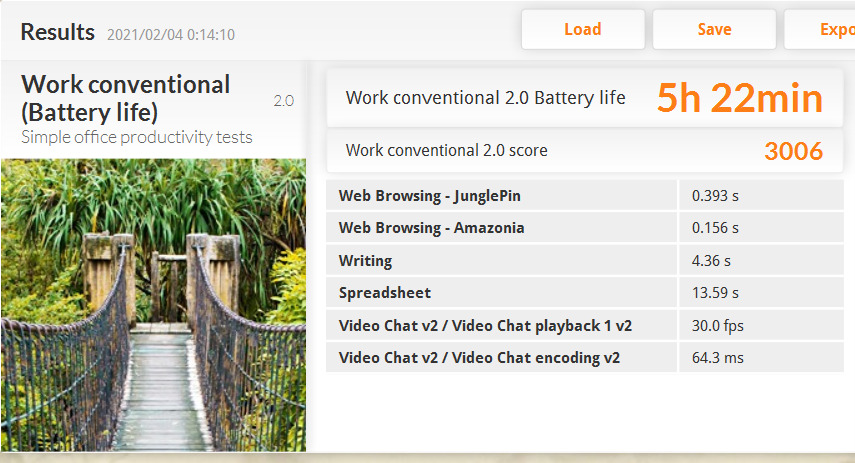Select the 'Video Chat playback 1 v2' row
The height and width of the screenshot is (463, 855).
tap(585, 325)
